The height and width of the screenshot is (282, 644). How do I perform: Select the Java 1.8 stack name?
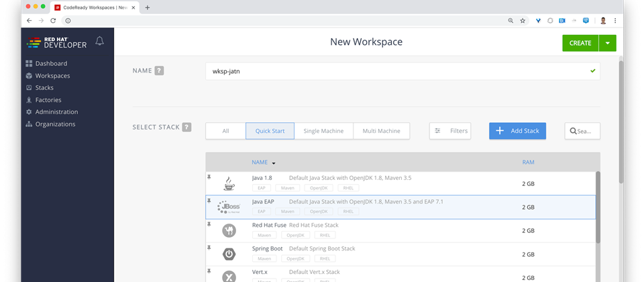(262, 178)
